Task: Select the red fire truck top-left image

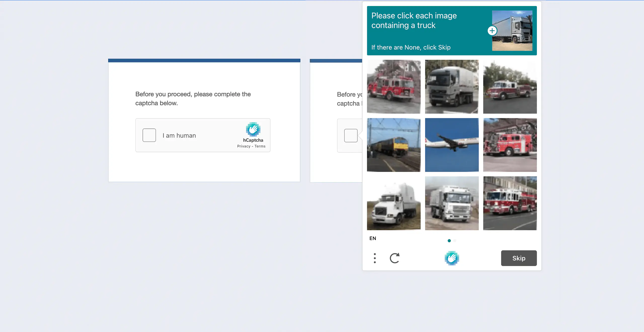Action: click(394, 87)
